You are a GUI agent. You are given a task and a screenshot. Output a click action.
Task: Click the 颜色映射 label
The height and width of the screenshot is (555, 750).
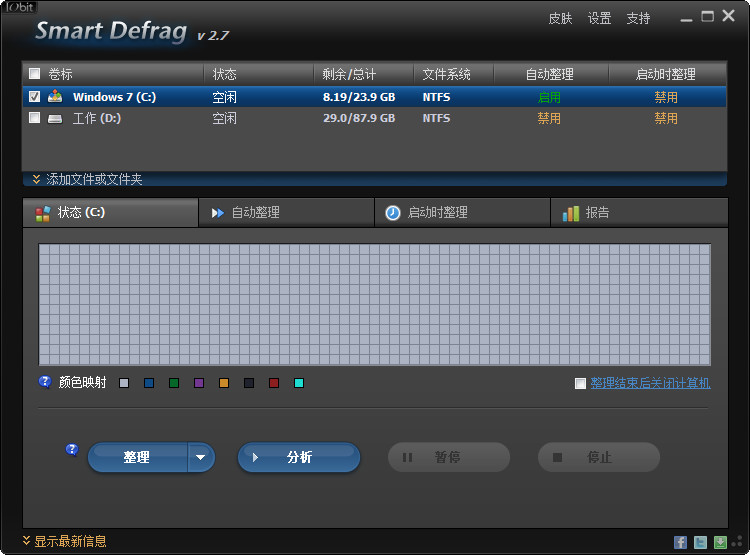pos(82,382)
